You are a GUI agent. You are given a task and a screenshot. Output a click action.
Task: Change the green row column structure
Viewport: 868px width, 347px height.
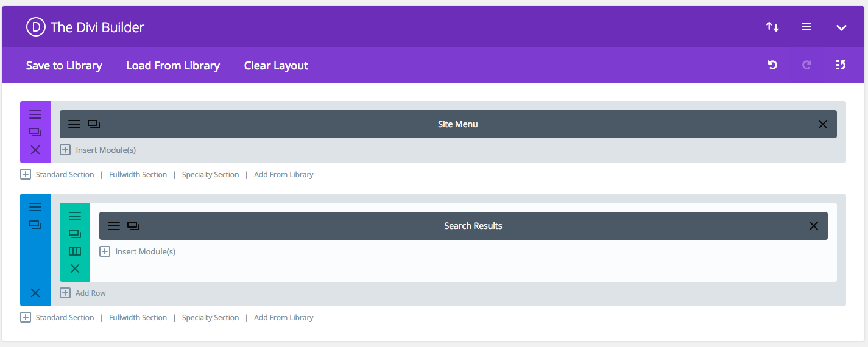pos(75,251)
